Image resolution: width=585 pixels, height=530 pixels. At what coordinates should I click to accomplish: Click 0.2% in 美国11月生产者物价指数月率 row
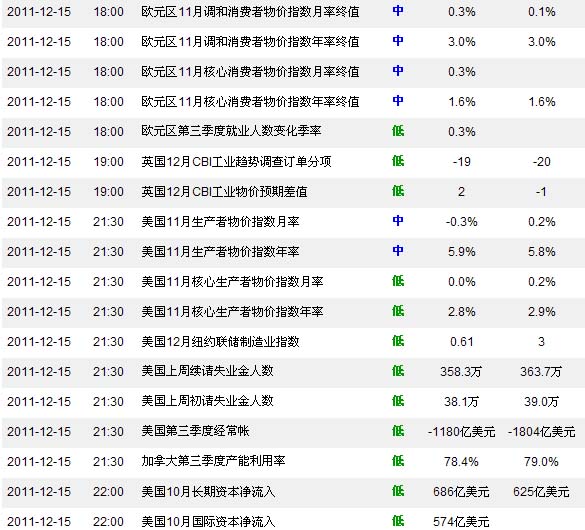pos(541,222)
